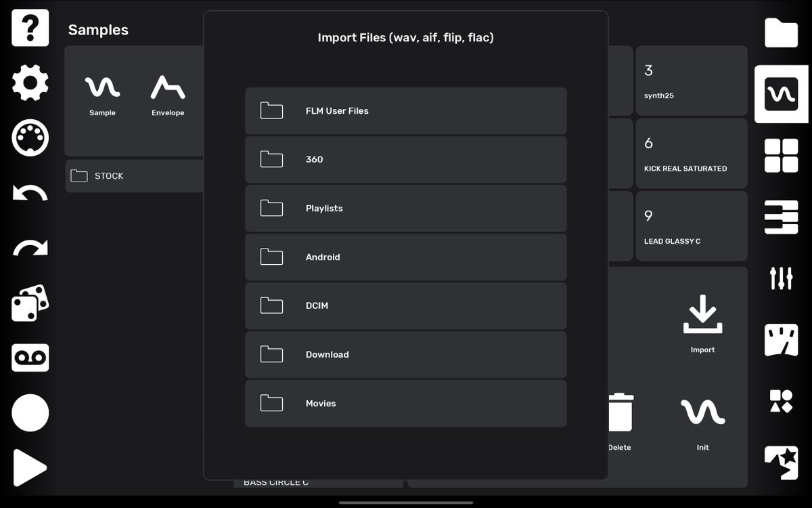Click the Samples heading

coord(98,30)
